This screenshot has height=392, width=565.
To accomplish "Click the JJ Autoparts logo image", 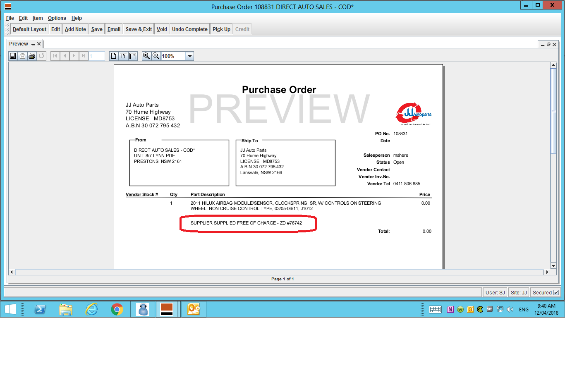I will pyautogui.click(x=413, y=114).
